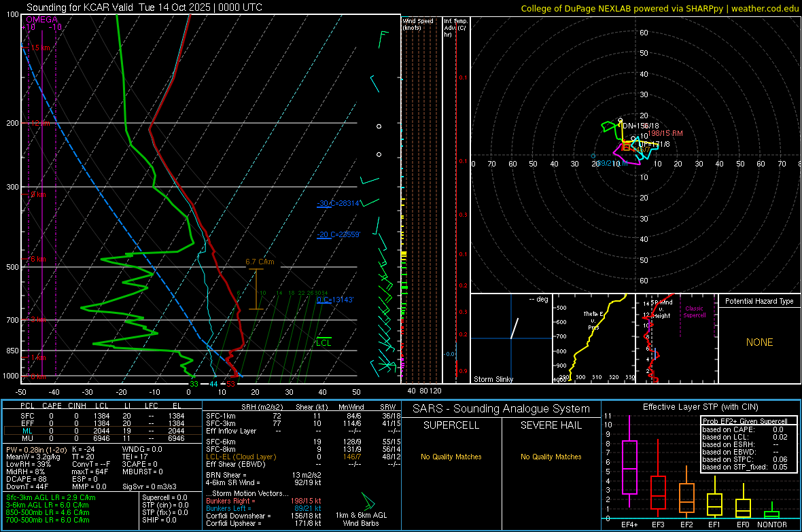Click the surface dewpoint value 33
This screenshot has height=532, width=802.
pyautogui.click(x=194, y=384)
